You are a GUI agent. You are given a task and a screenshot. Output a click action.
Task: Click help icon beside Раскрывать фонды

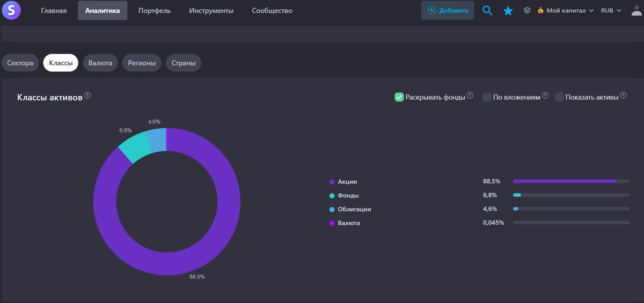click(470, 95)
